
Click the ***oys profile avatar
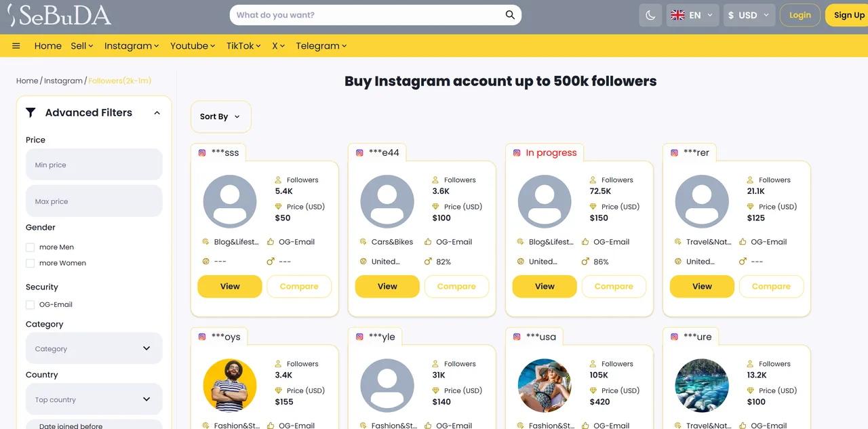(x=230, y=385)
